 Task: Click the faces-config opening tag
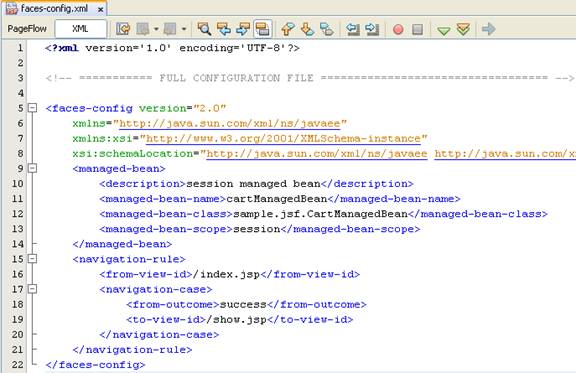coord(89,108)
